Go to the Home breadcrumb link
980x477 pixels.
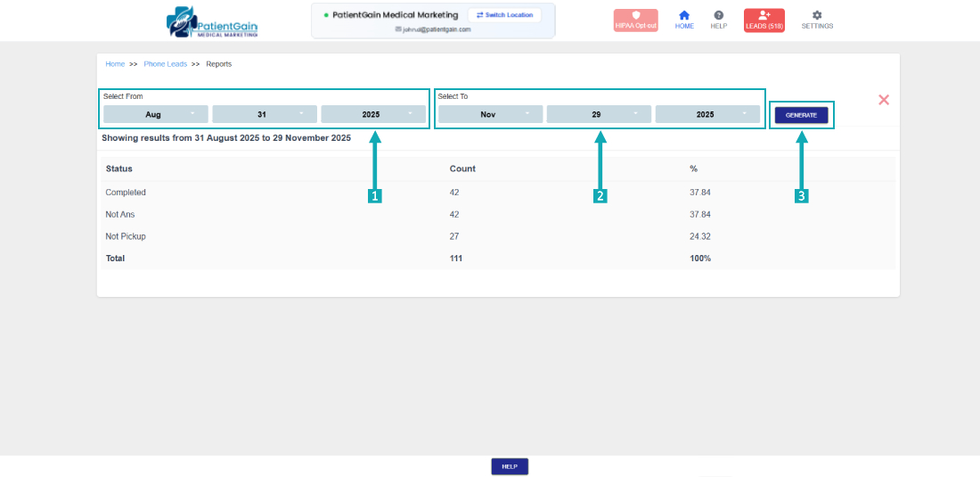(x=115, y=64)
